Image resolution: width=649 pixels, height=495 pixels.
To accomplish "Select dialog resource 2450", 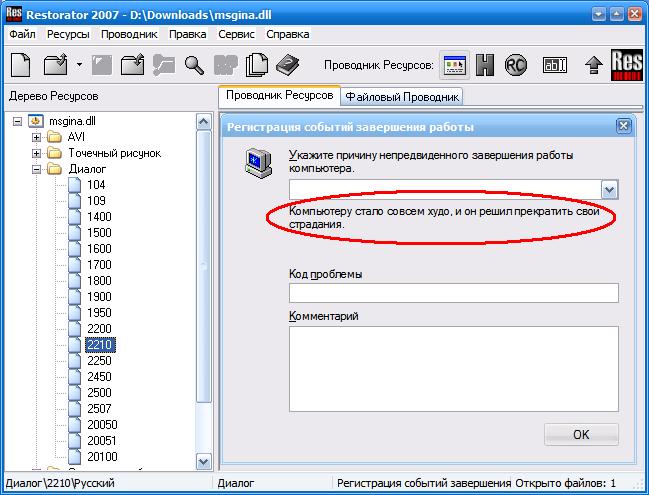I will tap(99, 377).
